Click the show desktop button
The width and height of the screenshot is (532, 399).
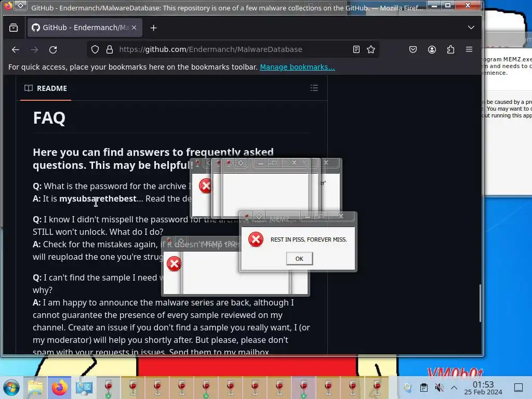(518, 388)
